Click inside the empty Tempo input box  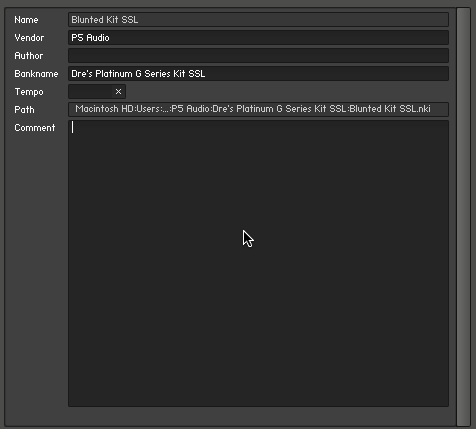[91, 92]
